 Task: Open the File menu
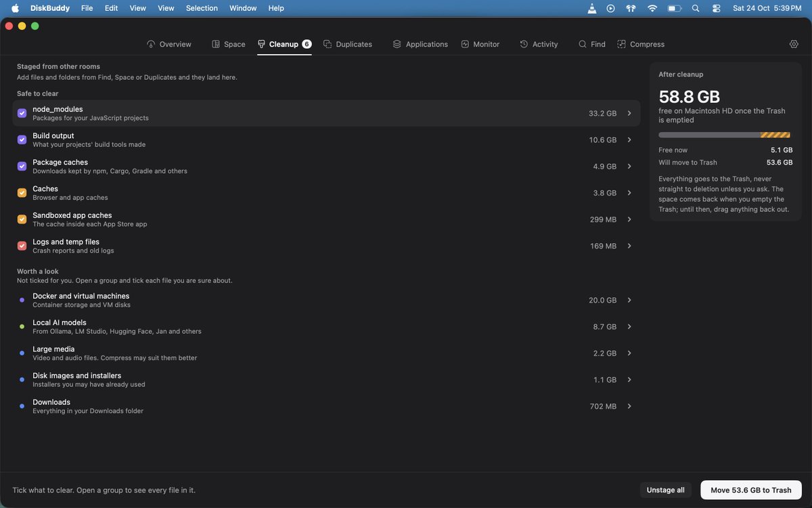coord(87,8)
